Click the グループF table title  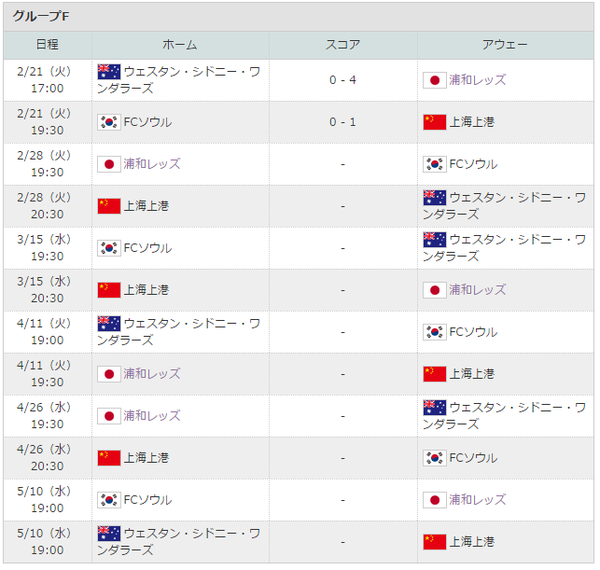click(41, 16)
